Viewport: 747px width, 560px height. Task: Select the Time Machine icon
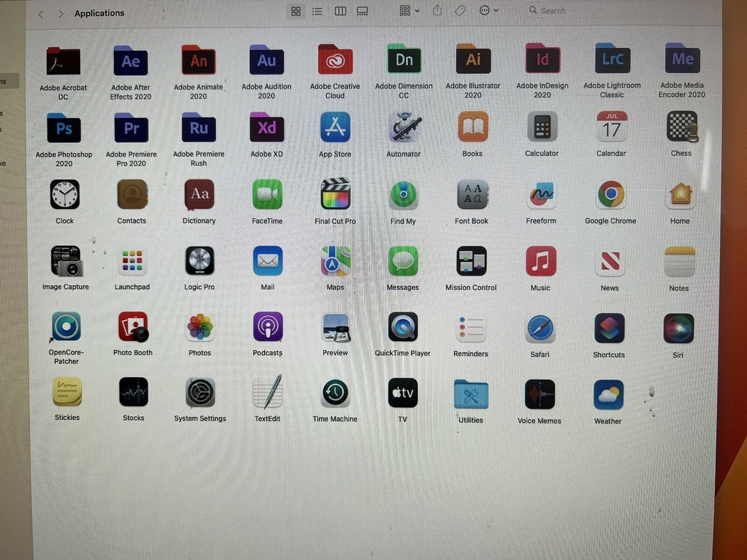click(336, 393)
